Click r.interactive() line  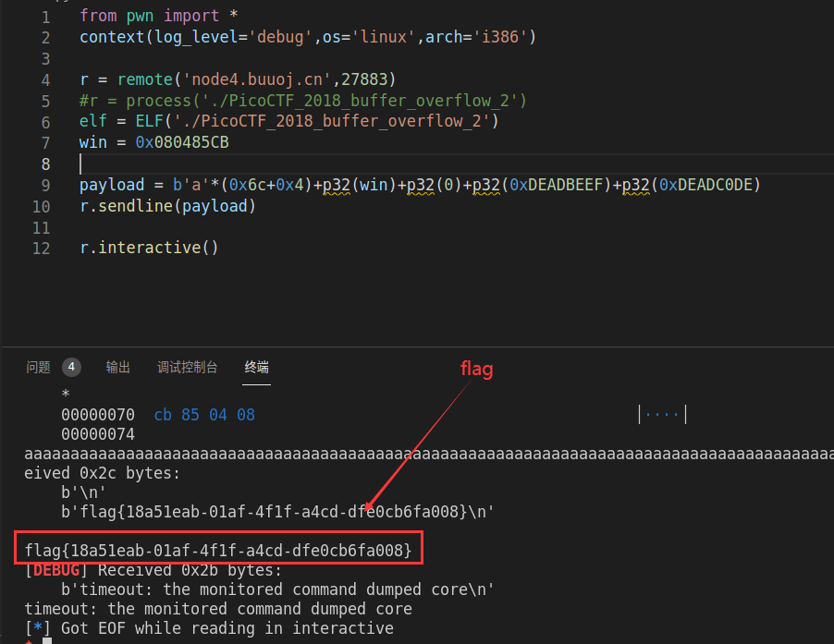[149, 248]
